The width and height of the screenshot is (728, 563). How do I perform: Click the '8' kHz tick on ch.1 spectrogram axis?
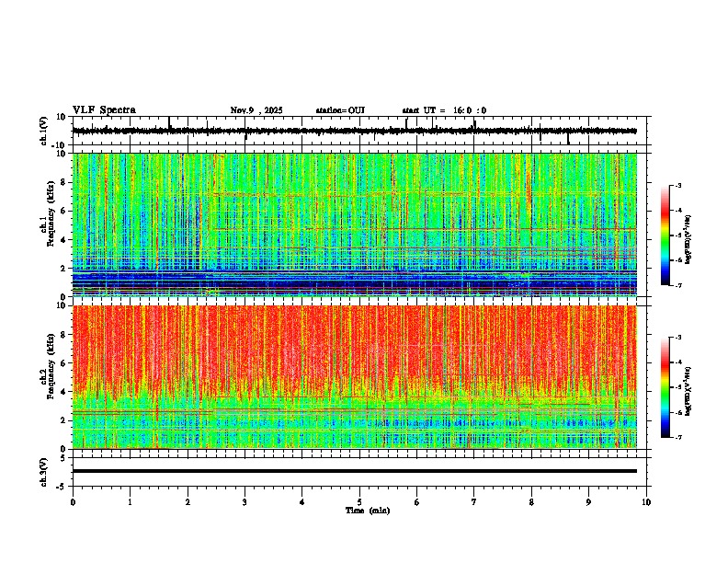(64, 182)
